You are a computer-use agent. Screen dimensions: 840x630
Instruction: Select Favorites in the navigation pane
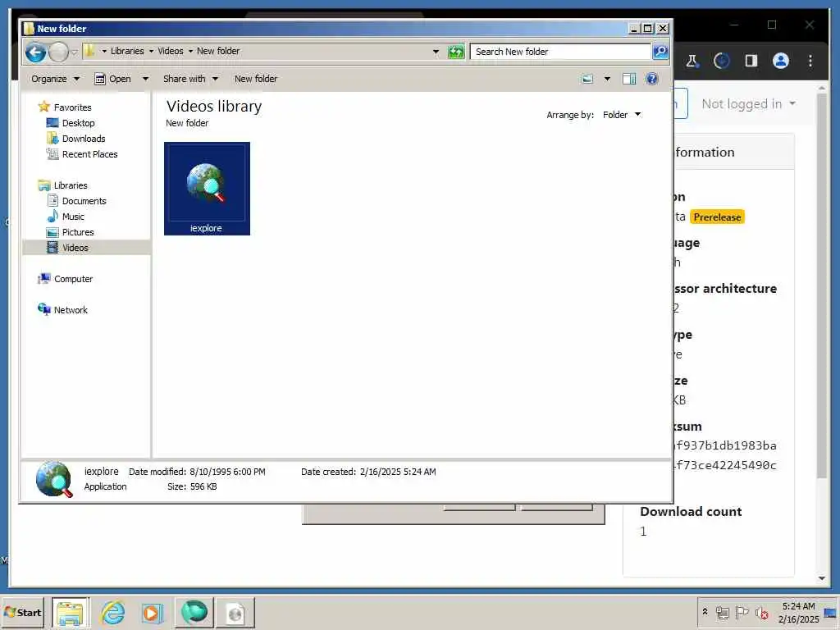(x=72, y=107)
